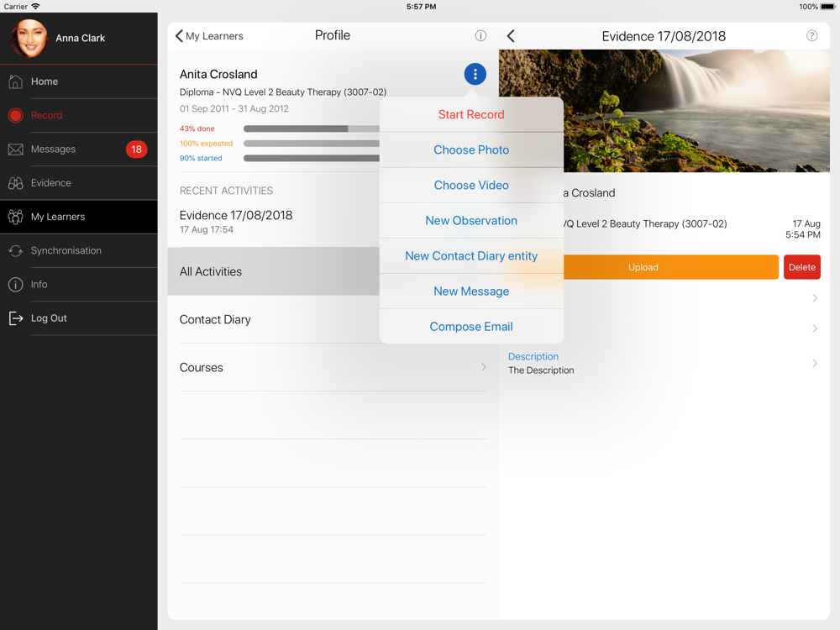Open Home from the sidebar
The image size is (840, 630).
tap(79, 81)
